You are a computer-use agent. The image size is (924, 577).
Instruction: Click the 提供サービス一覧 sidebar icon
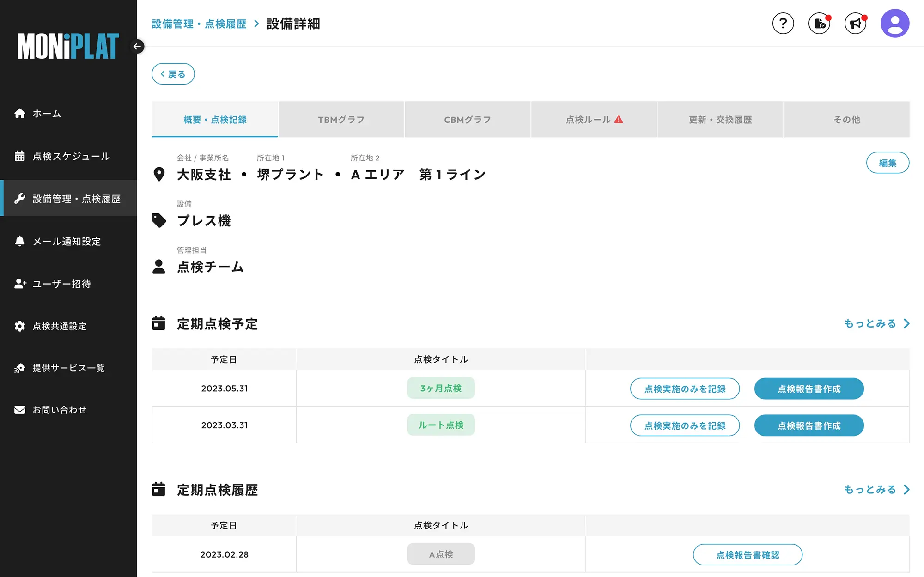[x=20, y=368]
